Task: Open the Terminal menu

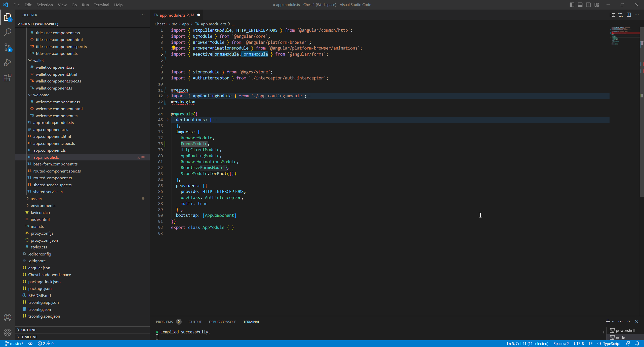Action: coord(101,5)
